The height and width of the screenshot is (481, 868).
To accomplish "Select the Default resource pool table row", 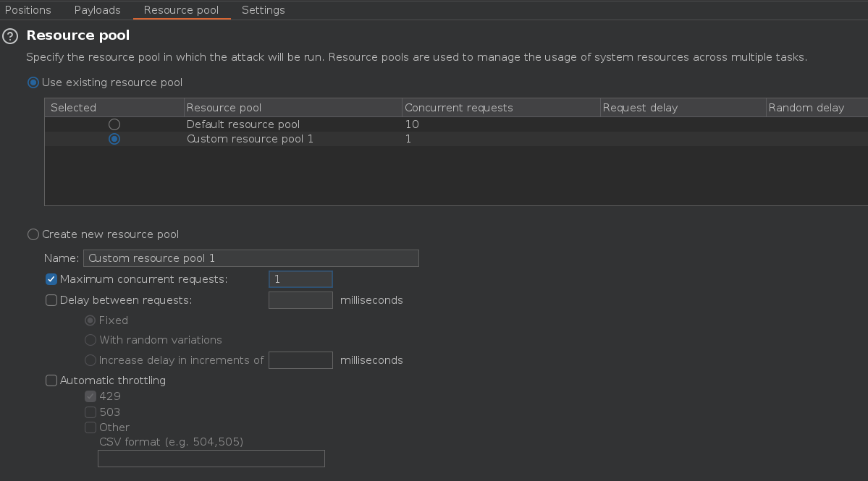I will (x=243, y=124).
